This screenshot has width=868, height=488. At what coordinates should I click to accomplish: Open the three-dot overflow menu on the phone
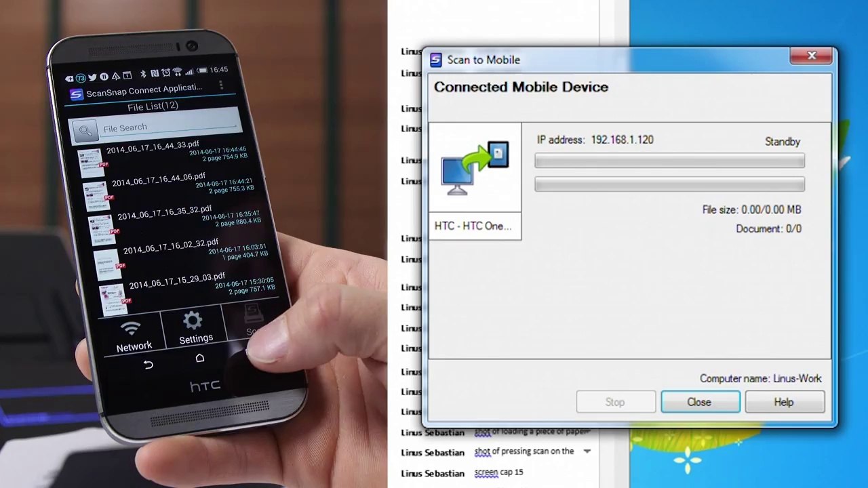tap(221, 85)
